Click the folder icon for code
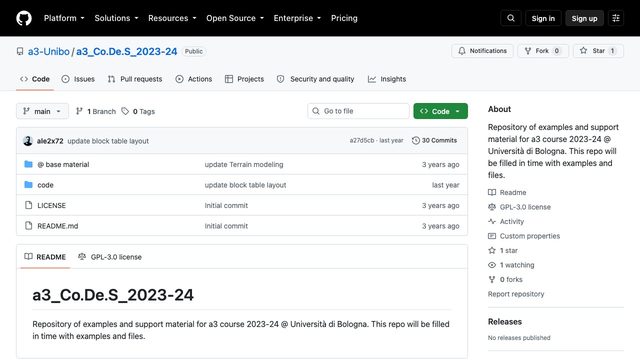 28,184
